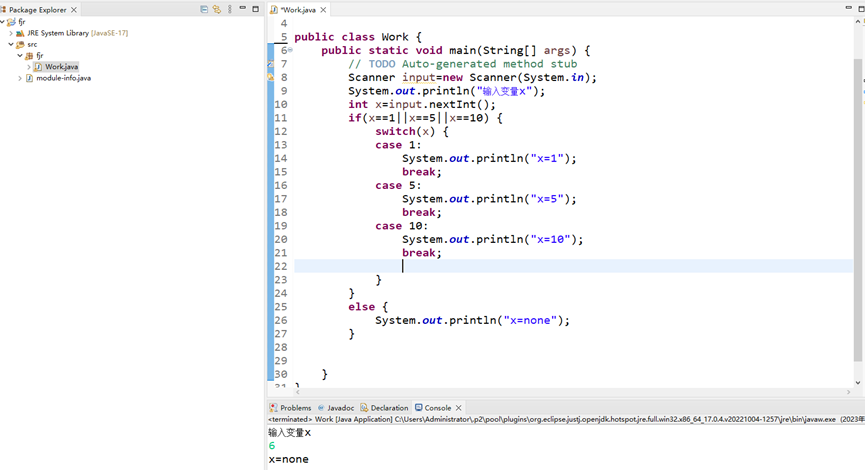Click the underlined "input" variable on line 8

pyautogui.click(x=419, y=77)
